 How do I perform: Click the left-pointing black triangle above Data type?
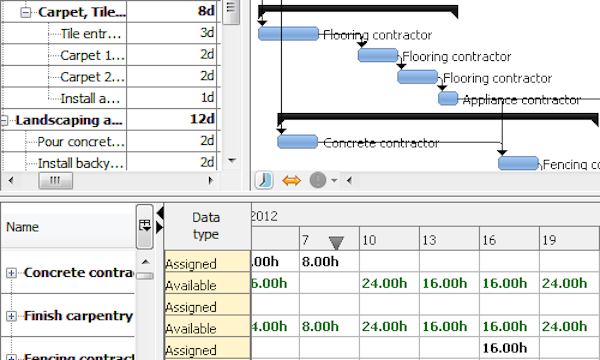(x=160, y=213)
